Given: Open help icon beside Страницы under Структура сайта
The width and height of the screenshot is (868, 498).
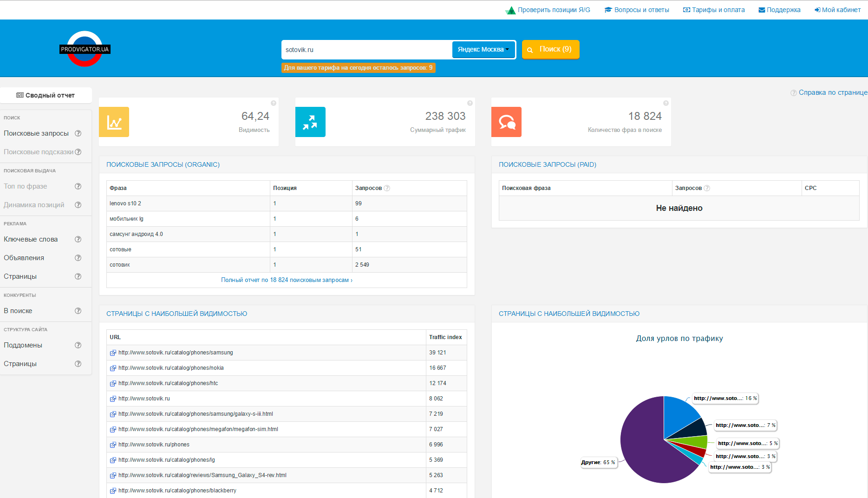Looking at the screenshot, I should tap(78, 364).
